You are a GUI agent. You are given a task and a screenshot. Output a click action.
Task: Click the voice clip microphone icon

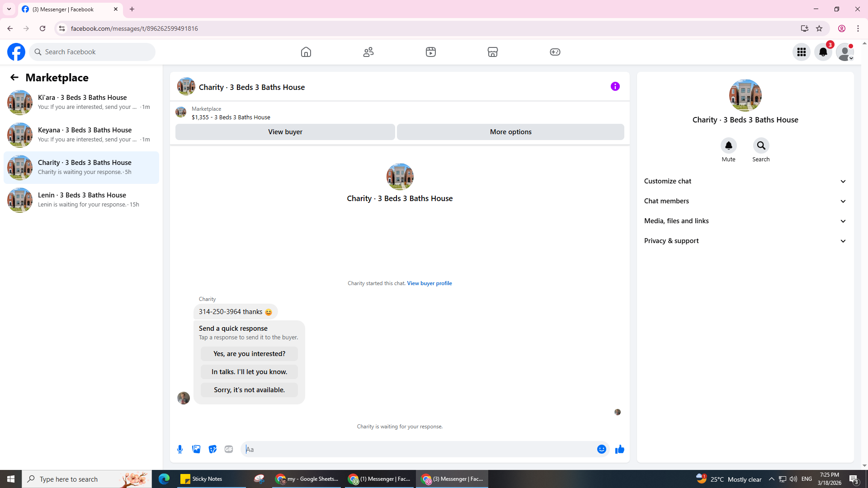(180, 449)
